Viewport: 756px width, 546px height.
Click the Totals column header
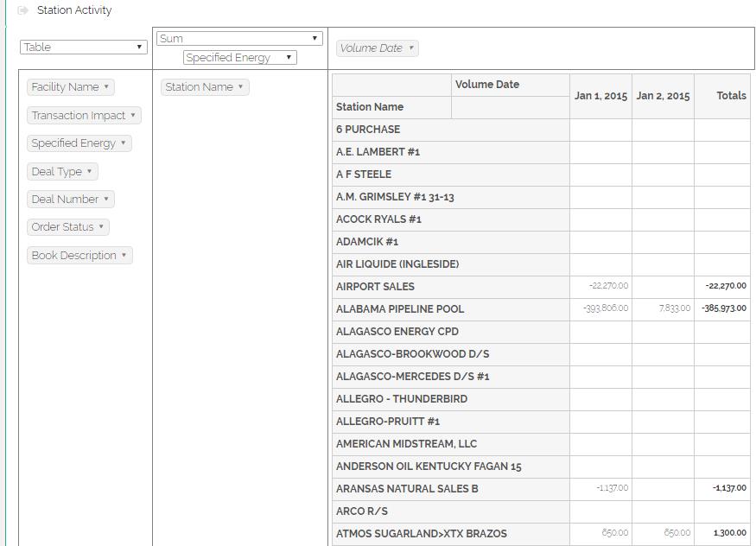731,96
